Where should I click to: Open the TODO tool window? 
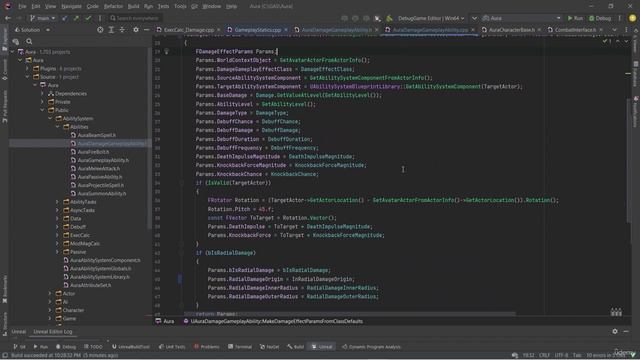click(93, 347)
